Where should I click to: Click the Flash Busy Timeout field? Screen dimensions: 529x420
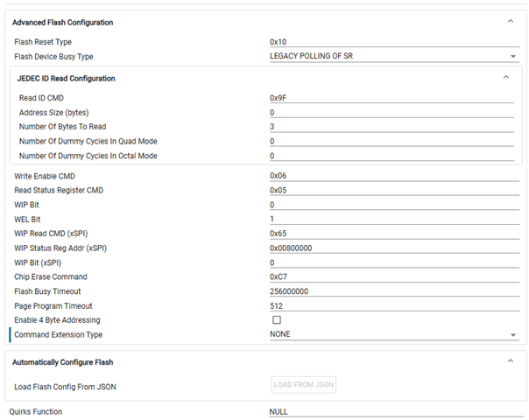click(x=394, y=291)
